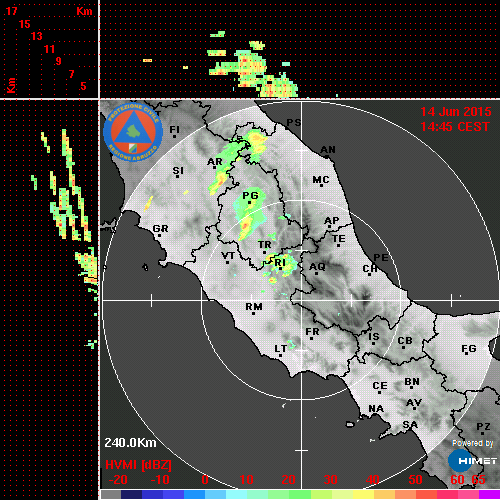
Task: Click the yellow 40 dBZ color swatch
Action: [x=364, y=494]
